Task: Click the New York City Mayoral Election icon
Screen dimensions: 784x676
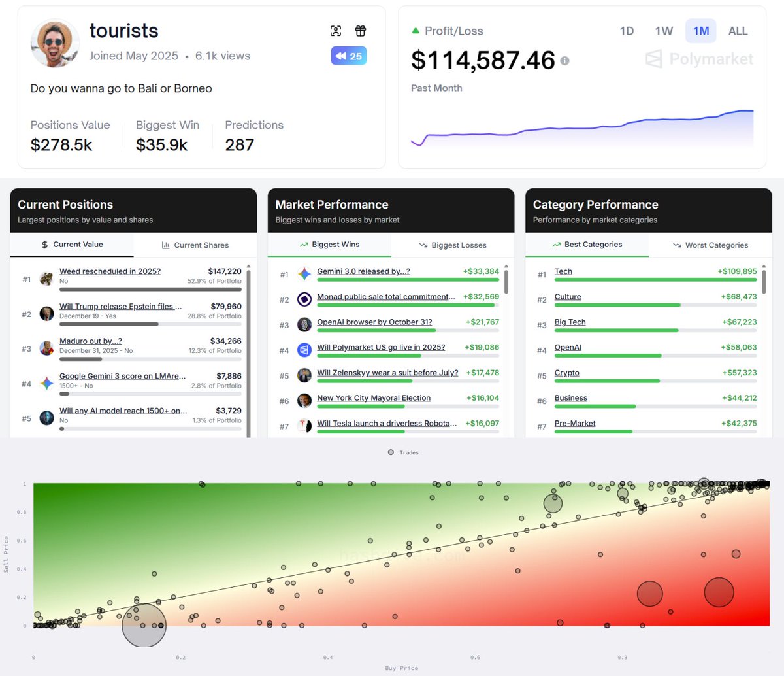Action: click(x=304, y=401)
